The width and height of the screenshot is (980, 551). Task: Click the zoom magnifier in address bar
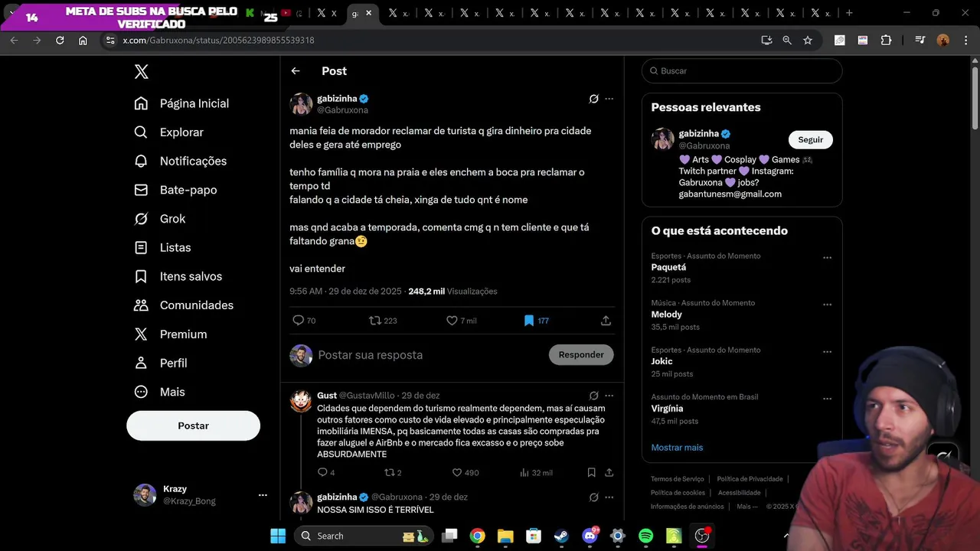787,41
